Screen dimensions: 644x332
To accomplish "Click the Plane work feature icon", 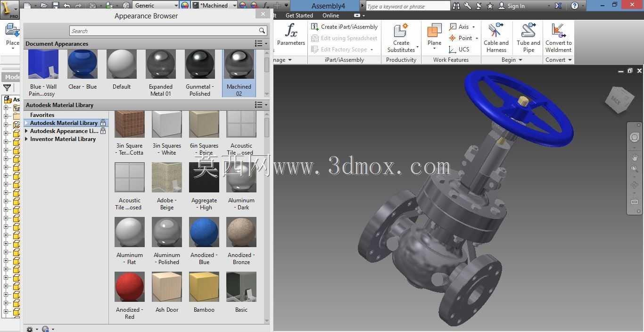I will [434, 32].
